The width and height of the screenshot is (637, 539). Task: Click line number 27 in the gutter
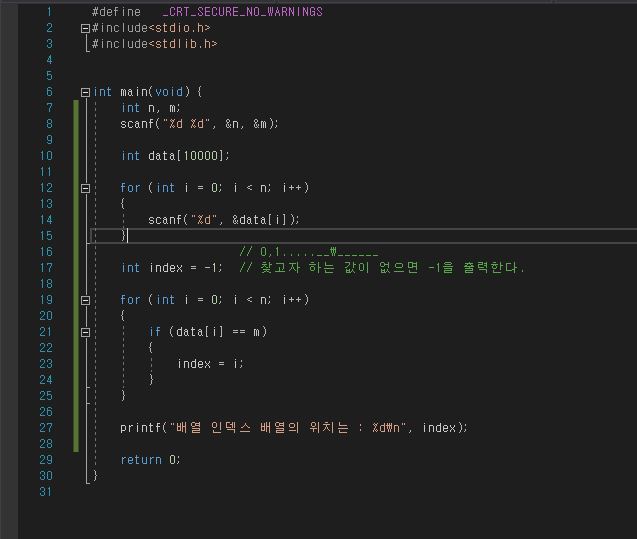tap(46, 428)
